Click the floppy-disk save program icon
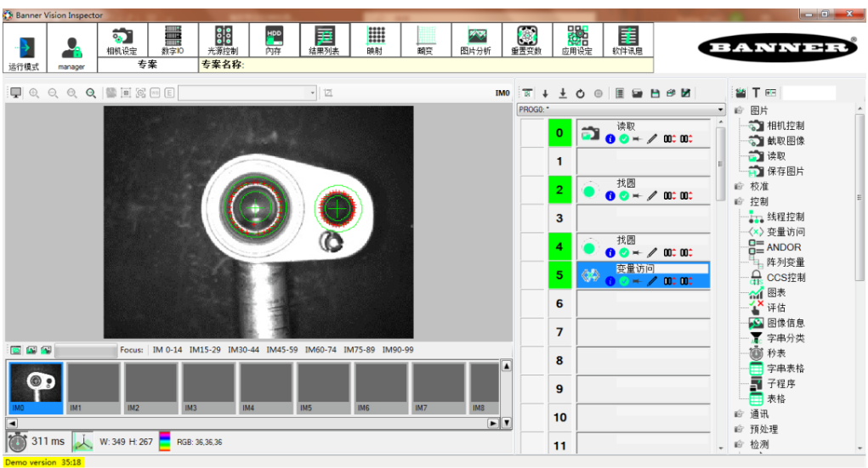Viewport: 868px width, 468px height. pyautogui.click(x=655, y=93)
